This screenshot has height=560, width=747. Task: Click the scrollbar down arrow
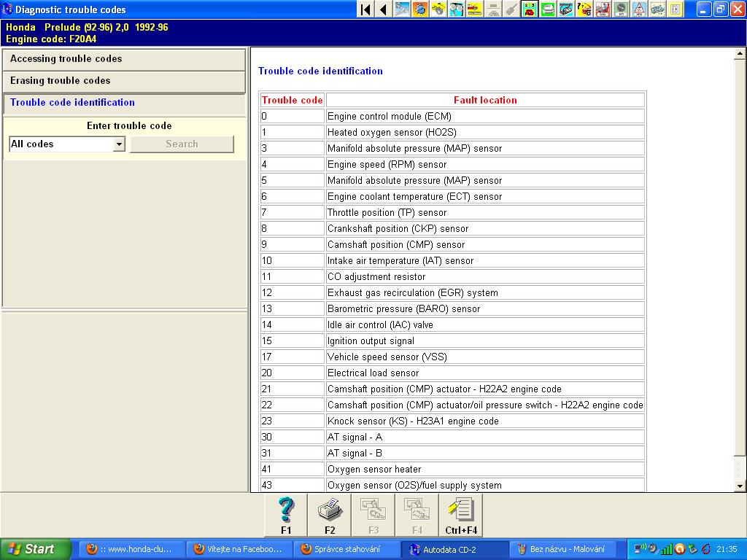pyautogui.click(x=740, y=486)
